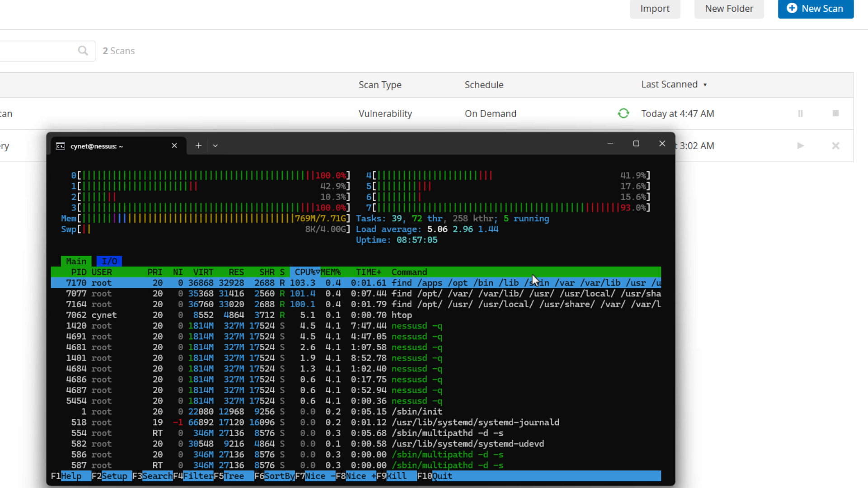This screenshot has width=868, height=488.
Task: Open the terminal profiles dropdown chevron
Action: (215, 145)
